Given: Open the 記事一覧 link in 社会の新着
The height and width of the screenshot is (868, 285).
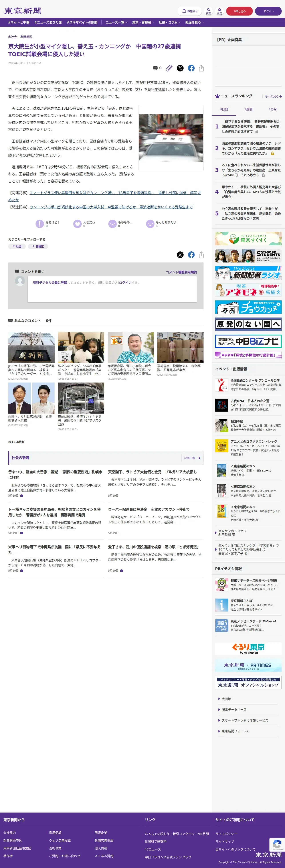Looking at the screenshot, I should coord(192,458).
